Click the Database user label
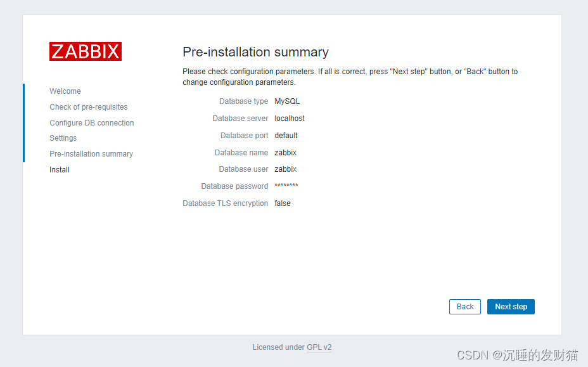588x367 pixels. click(x=244, y=169)
